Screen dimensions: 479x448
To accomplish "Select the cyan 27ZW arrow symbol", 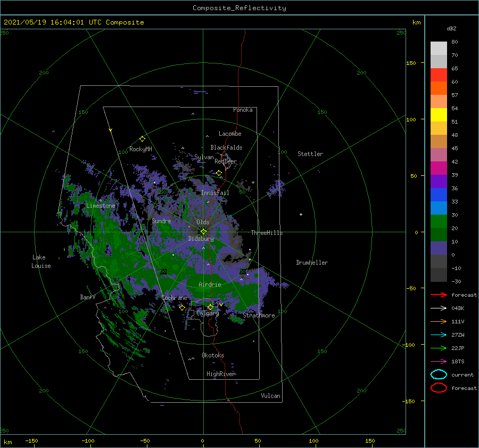I will click(x=439, y=335).
